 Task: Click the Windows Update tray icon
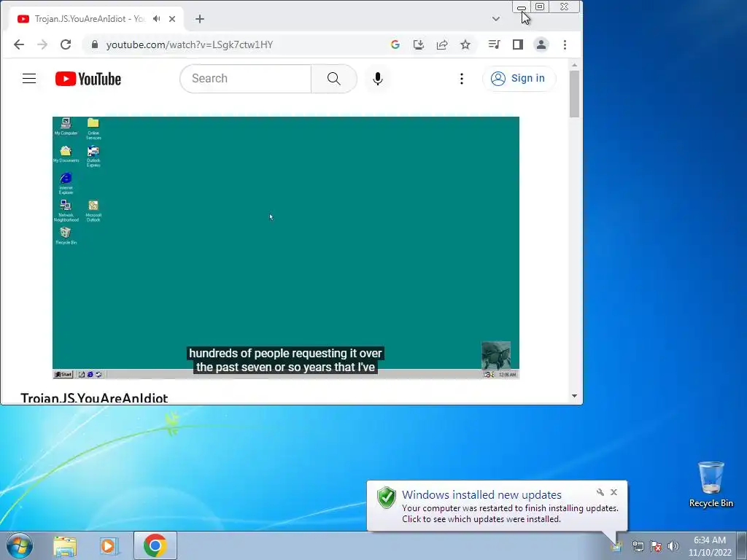[617, 545]
